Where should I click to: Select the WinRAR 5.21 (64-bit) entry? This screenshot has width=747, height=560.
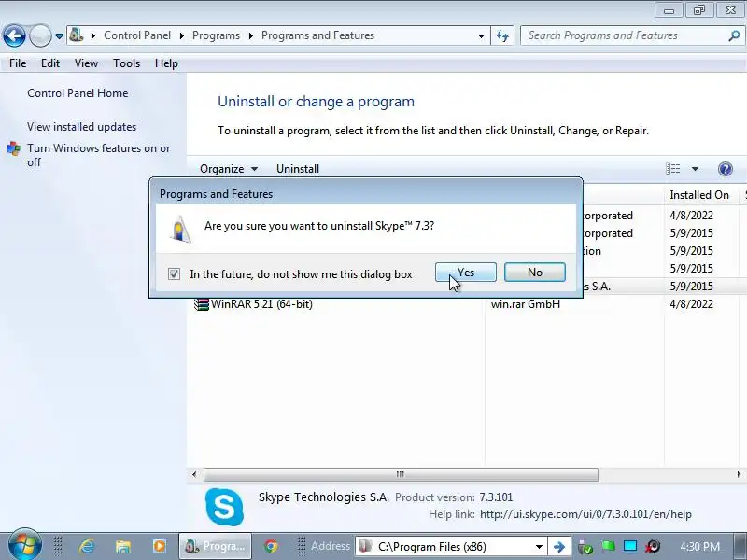tap(261, 304)
